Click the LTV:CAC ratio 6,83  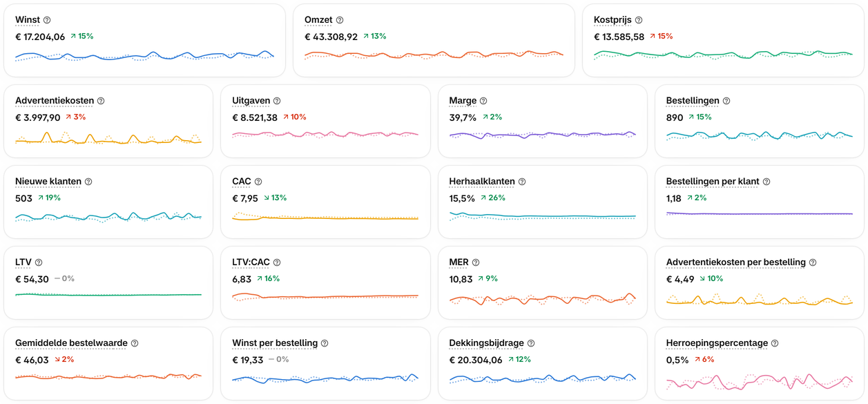pos(241,279)
